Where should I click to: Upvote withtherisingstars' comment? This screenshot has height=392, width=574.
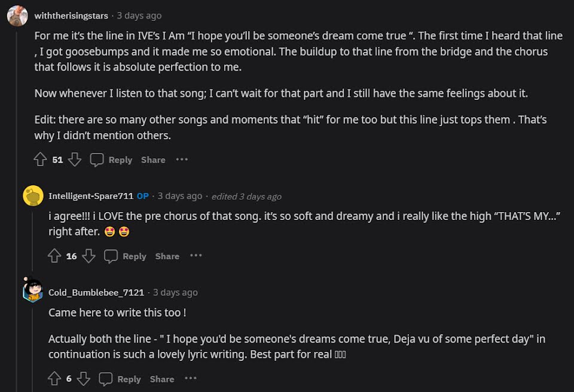(40, 160)
